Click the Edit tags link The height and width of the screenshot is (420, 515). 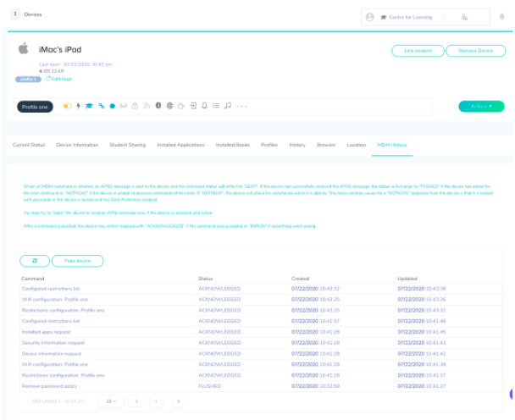[x=58, y=79]
